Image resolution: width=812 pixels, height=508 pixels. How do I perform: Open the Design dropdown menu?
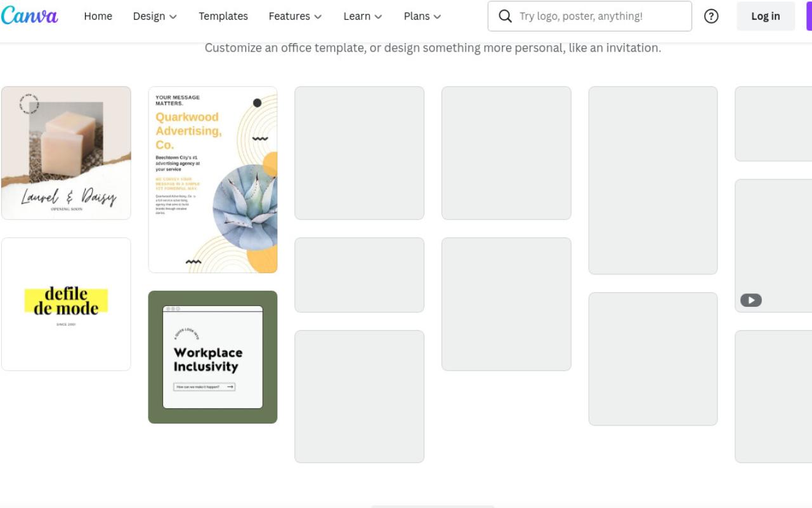point(155,17)
